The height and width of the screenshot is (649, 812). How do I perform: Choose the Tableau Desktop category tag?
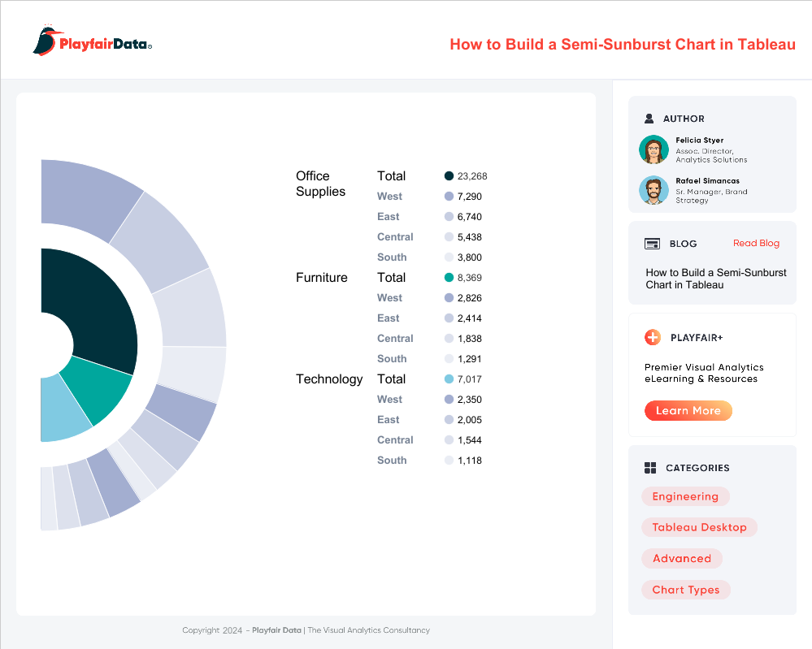699,527
